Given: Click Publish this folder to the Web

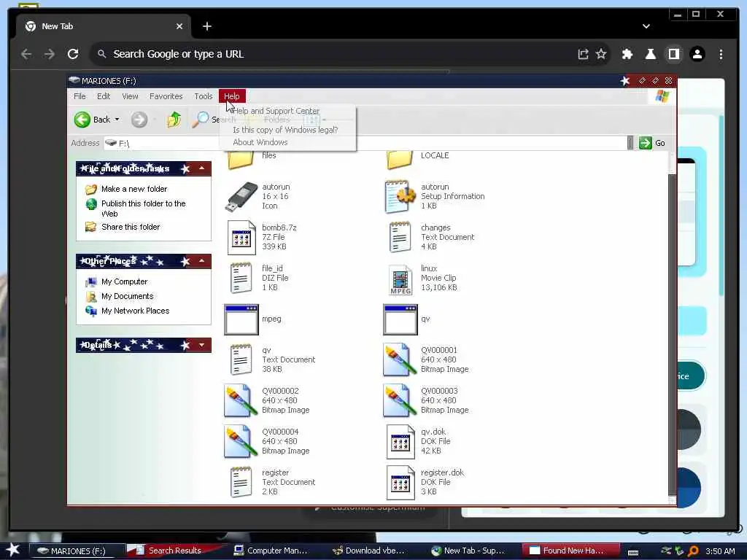Looking at the screenshot, I should 144,209.
